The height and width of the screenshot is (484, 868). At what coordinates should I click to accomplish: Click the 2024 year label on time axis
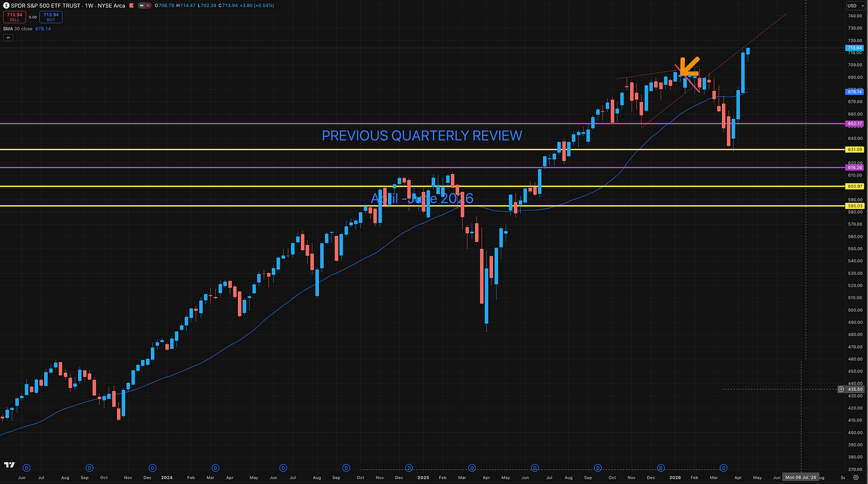click(167, 477)
